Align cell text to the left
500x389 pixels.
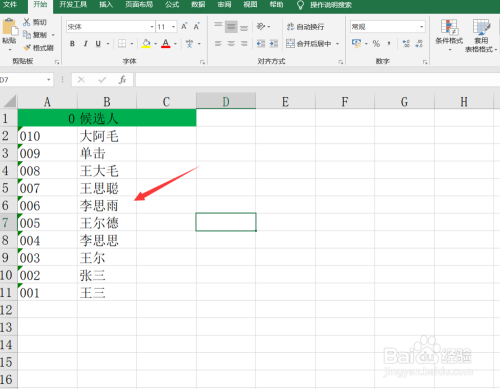(x=218, y=43)
